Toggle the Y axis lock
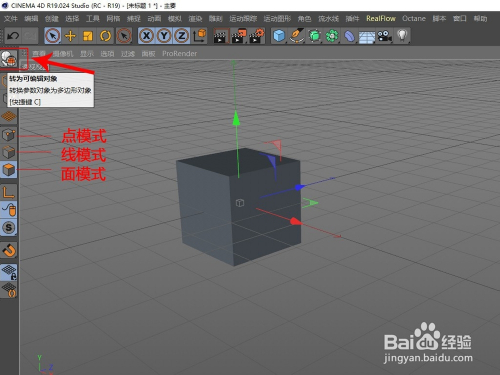500x375 pixels. pyautogui.click(x=164, y=36)
